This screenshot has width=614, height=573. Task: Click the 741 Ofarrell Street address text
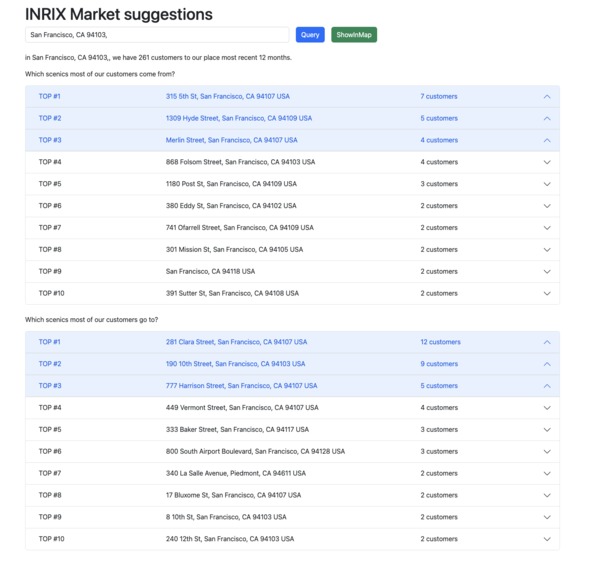[239, 228]
